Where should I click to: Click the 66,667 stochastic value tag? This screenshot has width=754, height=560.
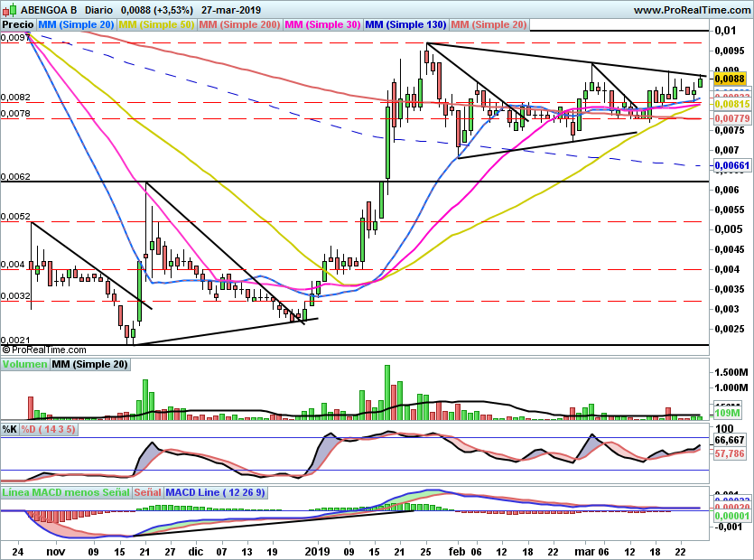[x=730, y=440]
